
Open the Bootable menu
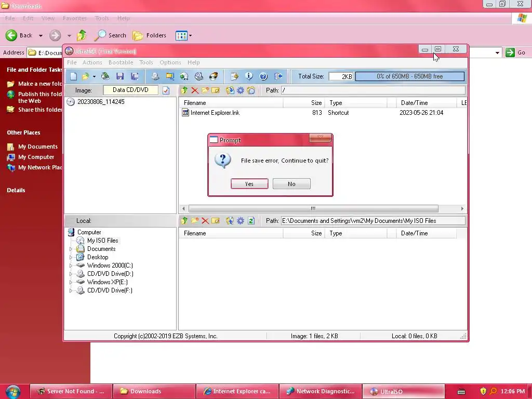(121, 62)
